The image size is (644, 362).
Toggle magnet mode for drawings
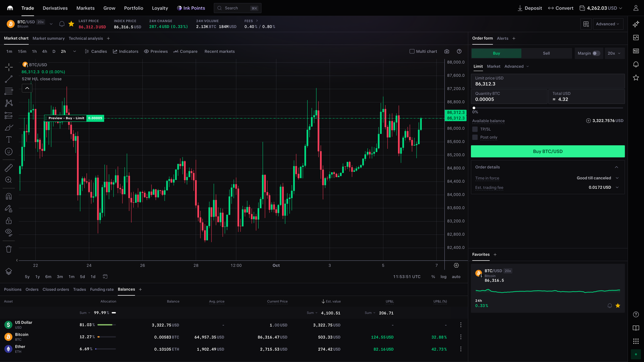pyautogui.click(x=8, y=196)
